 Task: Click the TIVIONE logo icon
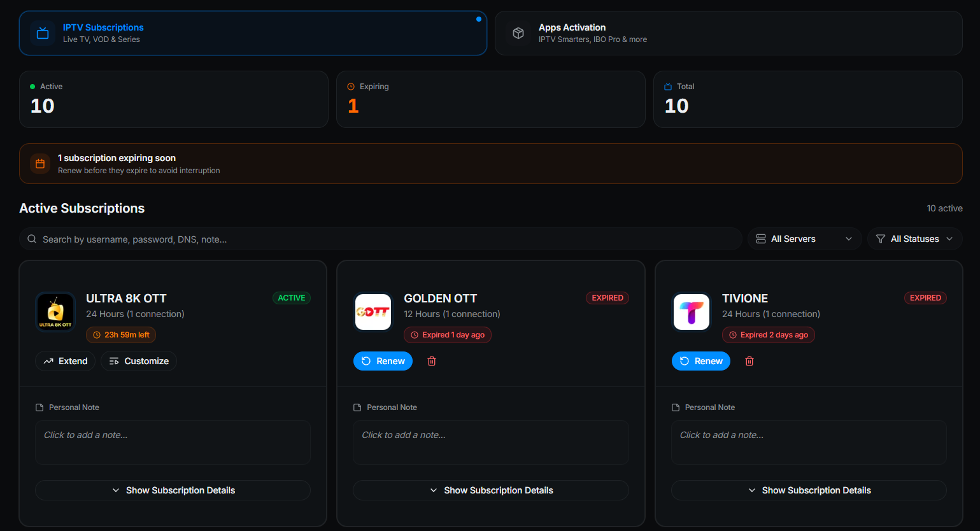coord(692,312)
